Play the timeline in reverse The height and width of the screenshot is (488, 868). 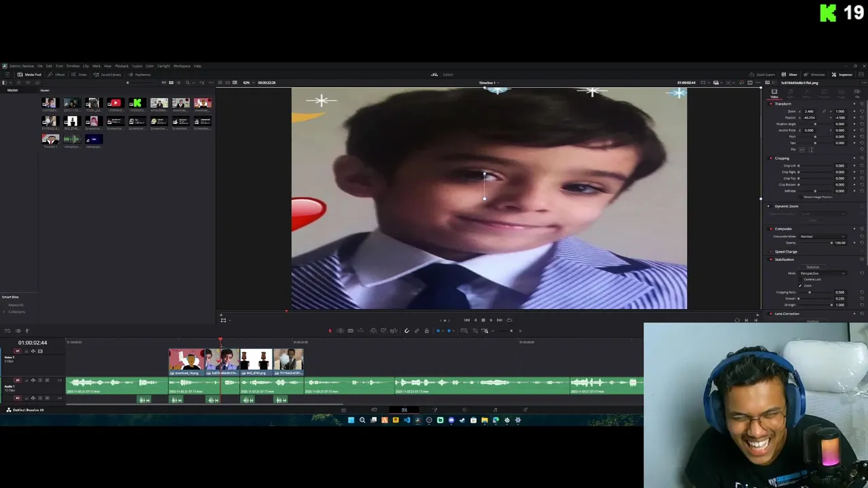(x=475, y=320)
